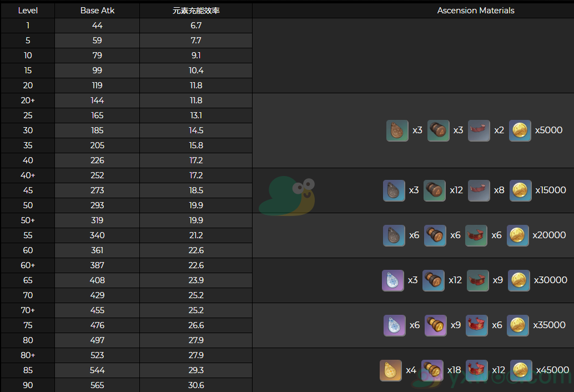Select the level "60+" cell
The image size is (574, 392).
[28, 265]
